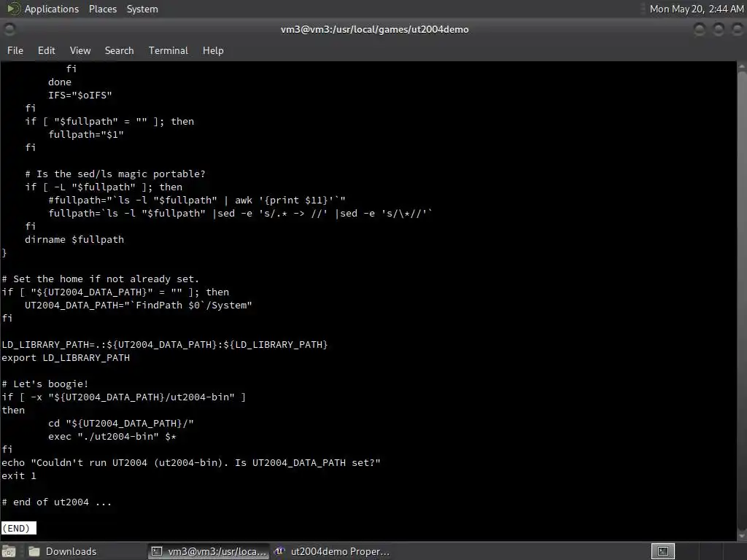747x560 pixels.
Task: Open the System panel menu
Action: click(x=142, y=9)
